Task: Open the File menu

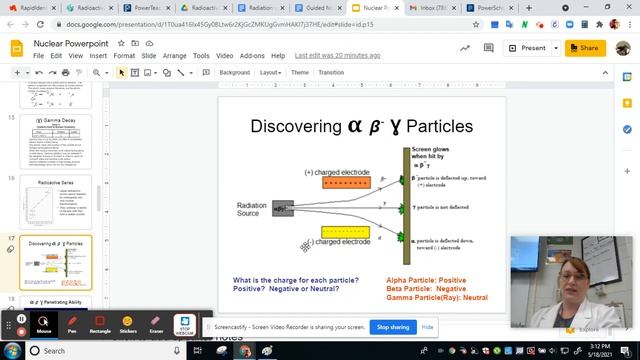Action: click(38, 56)
